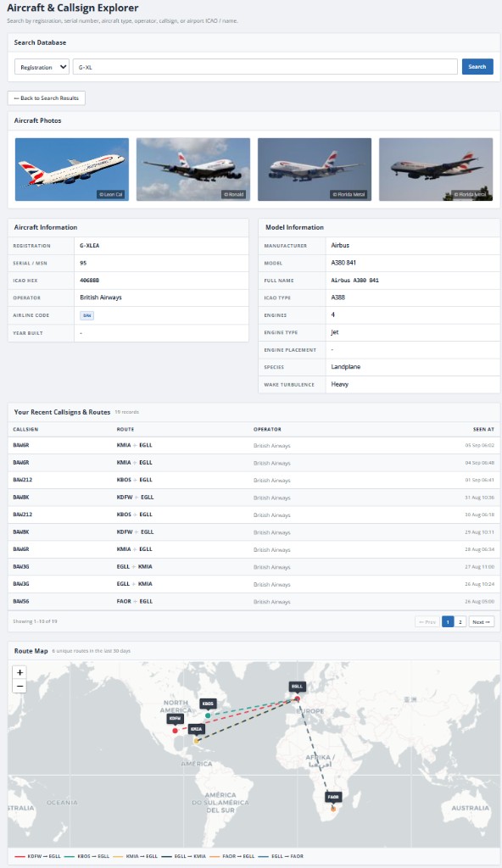Select the EGLL–KMIA row seen 27 Aug 11:00
The image size is (502, 868).
[x=254, y=567]
